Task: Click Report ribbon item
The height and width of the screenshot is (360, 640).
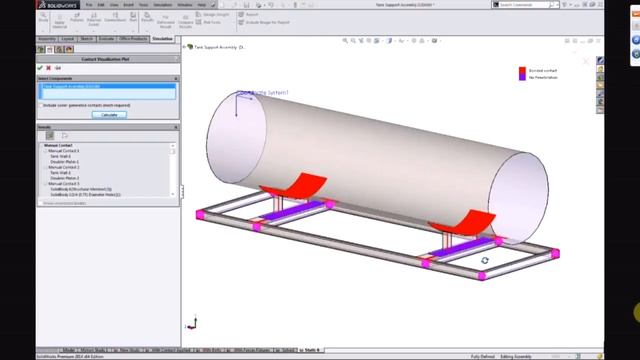Action: click(x=248, y=14)
